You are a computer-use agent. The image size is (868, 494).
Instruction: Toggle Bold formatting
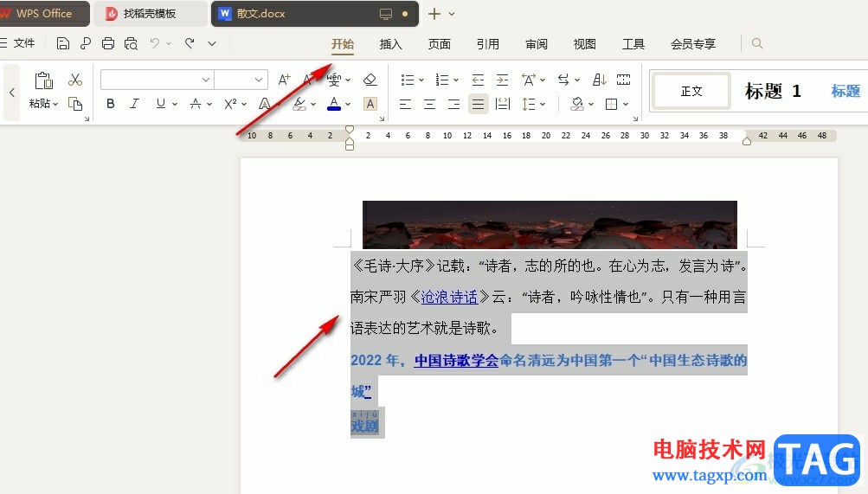[111, 104]
